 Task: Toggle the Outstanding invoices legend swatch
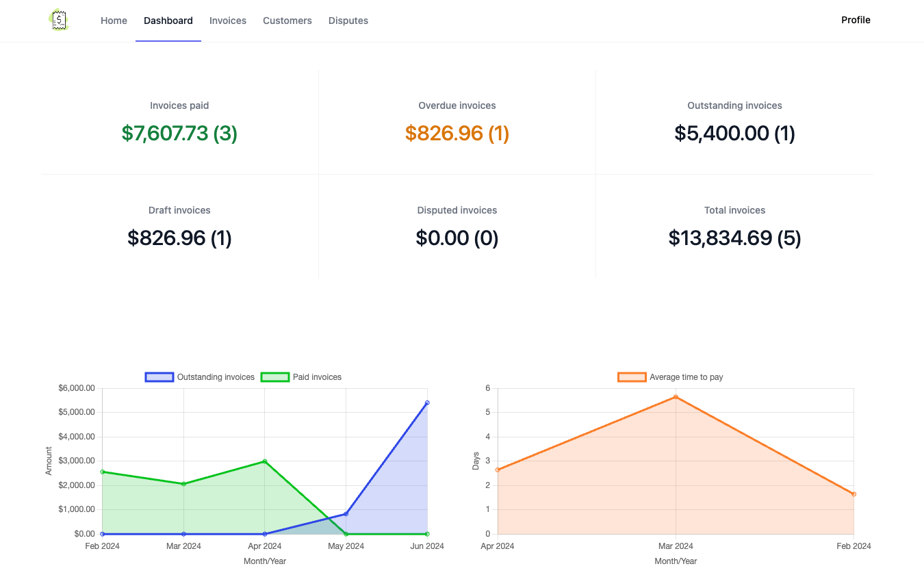click(x=159, y=377)
